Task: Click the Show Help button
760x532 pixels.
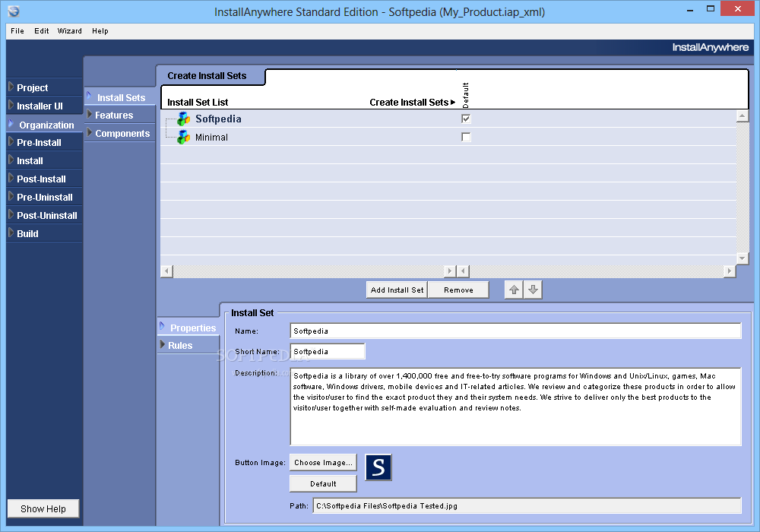Action: pyautogui.click(x=43, y=508)
